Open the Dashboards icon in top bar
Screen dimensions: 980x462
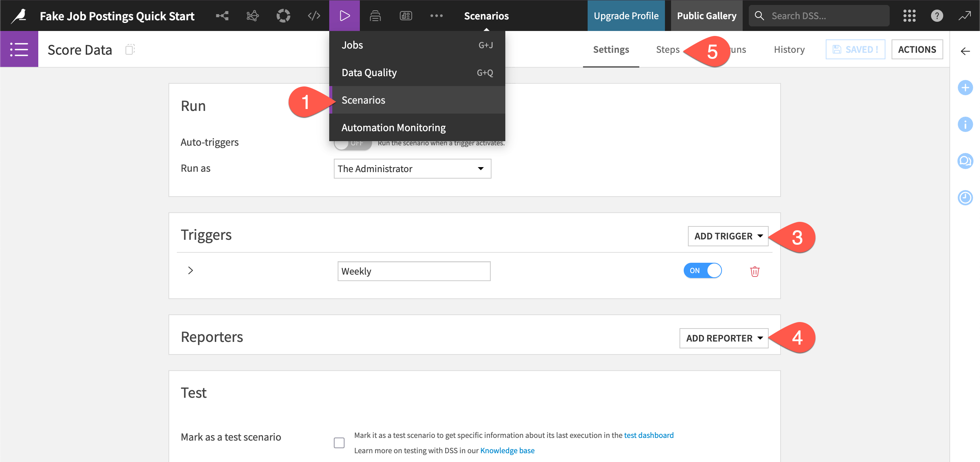(406, 16)
